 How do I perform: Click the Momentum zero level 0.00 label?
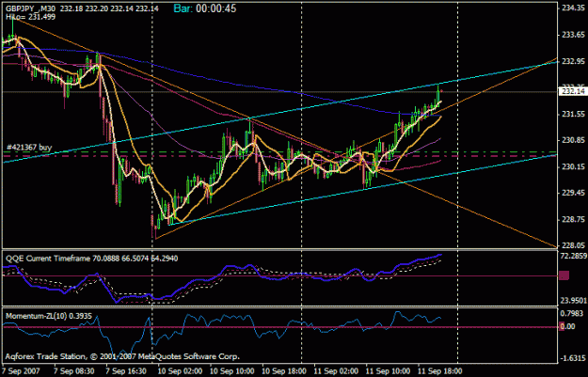click(567, 326)
